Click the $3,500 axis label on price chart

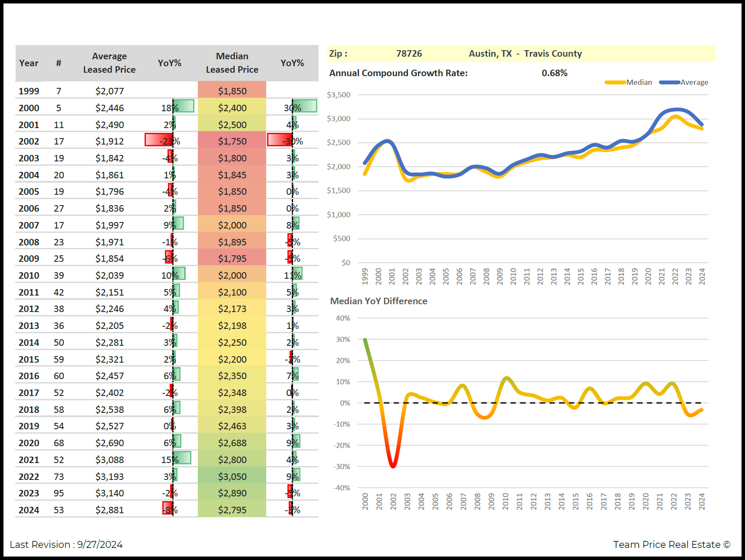point(339,95)
